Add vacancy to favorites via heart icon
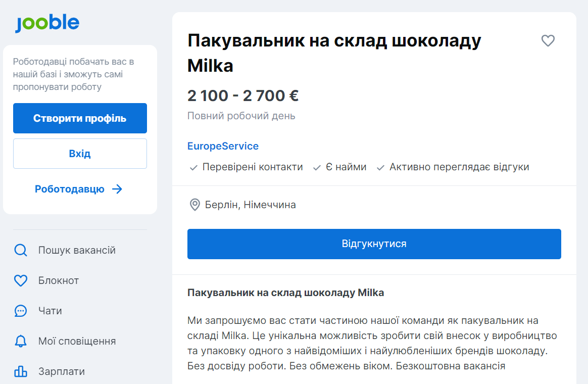Screen dimensions: 588x384 pyautogui.click(x=548, y=40)
